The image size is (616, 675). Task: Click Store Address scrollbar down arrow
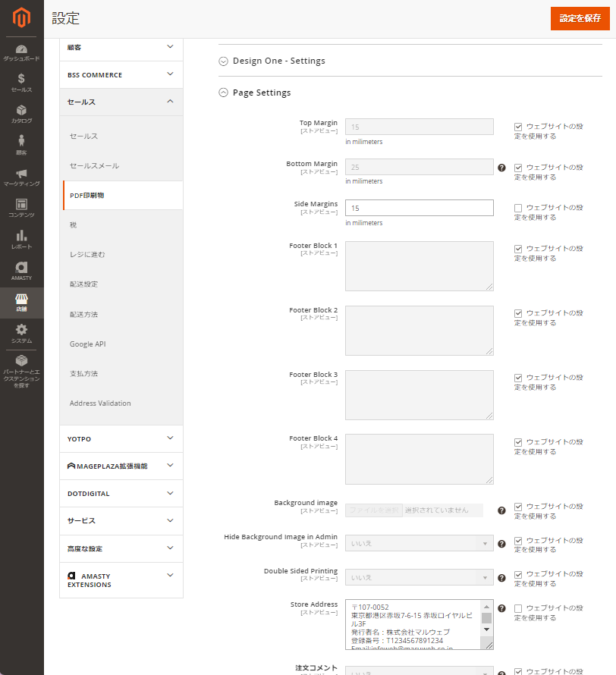(x=487, y=629)
